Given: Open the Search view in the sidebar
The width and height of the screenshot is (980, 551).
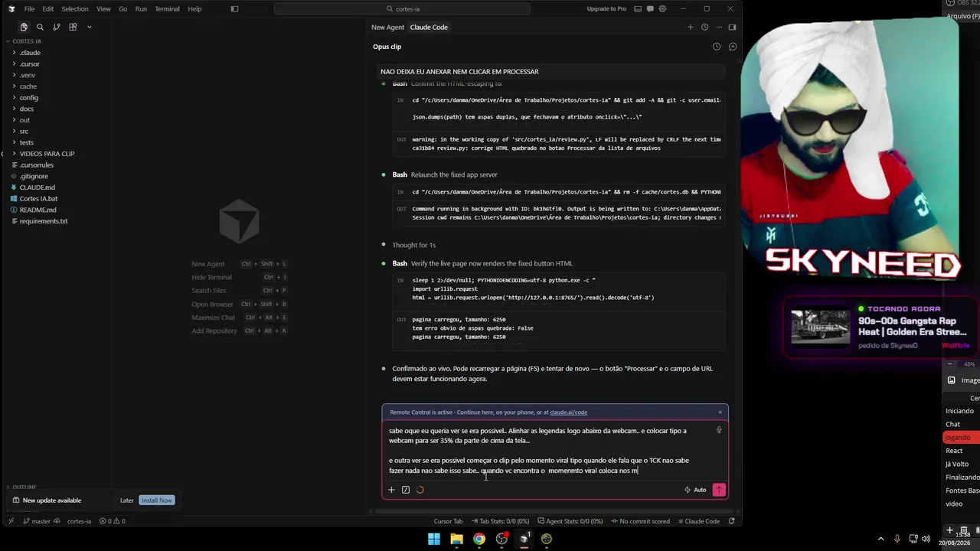Looking at the screenshot, I should point(40,27).
